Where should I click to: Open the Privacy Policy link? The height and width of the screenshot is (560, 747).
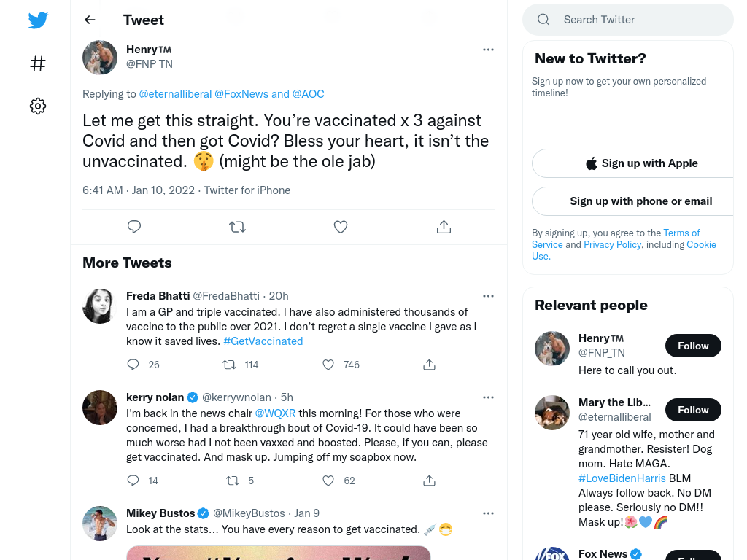(x=613, y=245)
